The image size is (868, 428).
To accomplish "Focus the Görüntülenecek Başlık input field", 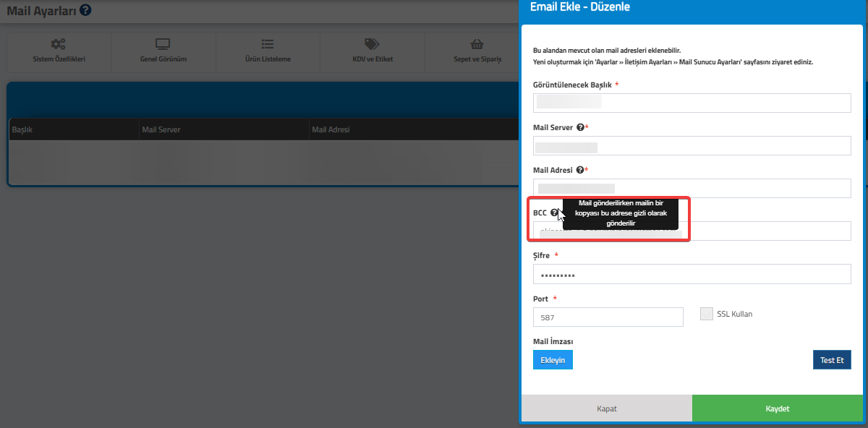I will (x=692, y=103).
